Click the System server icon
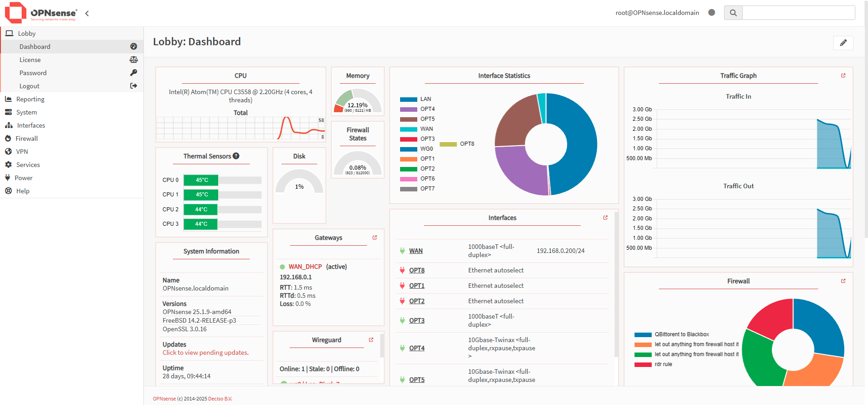The width and height of the screenshot is (868, 405). click(x=8, y=112)
